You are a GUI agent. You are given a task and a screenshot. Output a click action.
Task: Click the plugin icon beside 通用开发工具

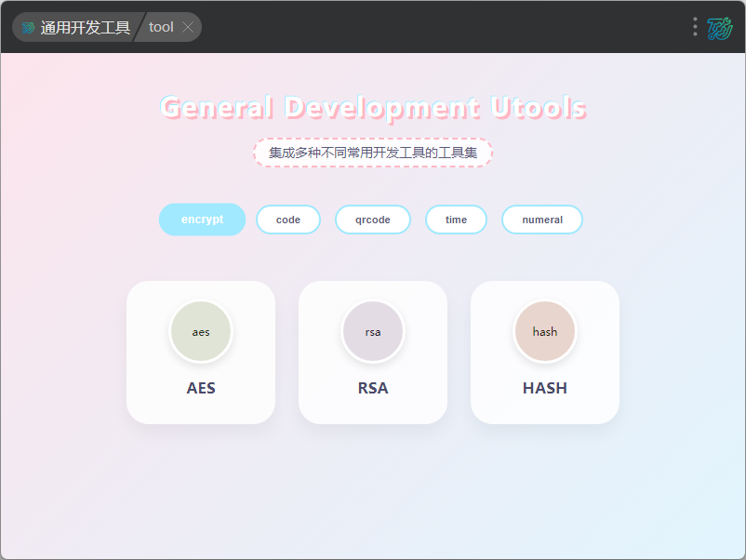click(28, 28)
